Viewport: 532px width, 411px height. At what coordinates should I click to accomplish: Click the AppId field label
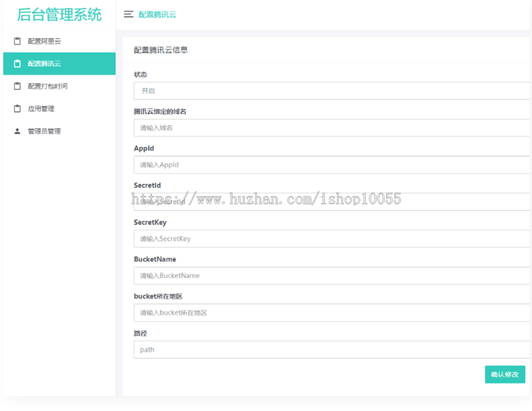coord(144,149)
